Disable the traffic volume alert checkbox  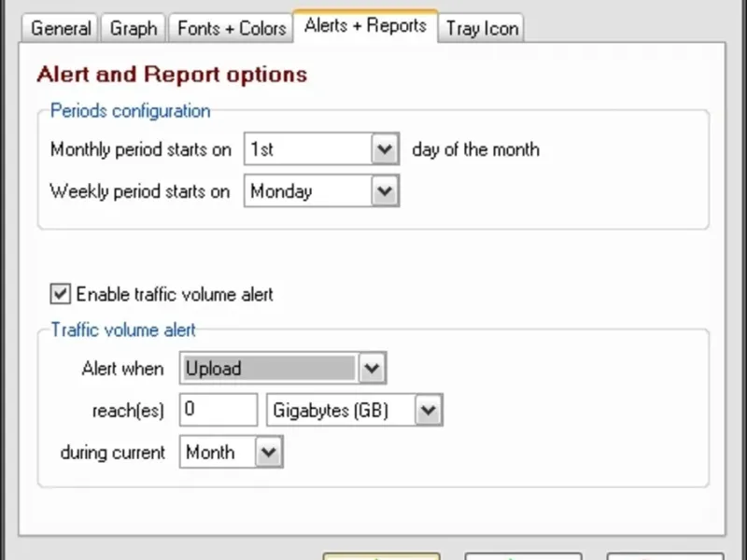tap(61, 294)
